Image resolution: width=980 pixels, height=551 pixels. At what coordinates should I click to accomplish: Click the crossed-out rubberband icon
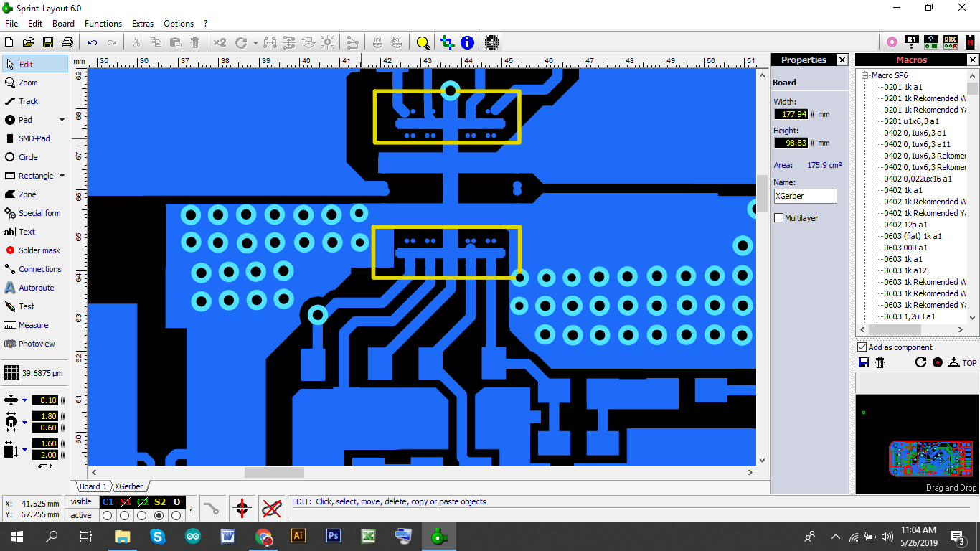(271, 509)
